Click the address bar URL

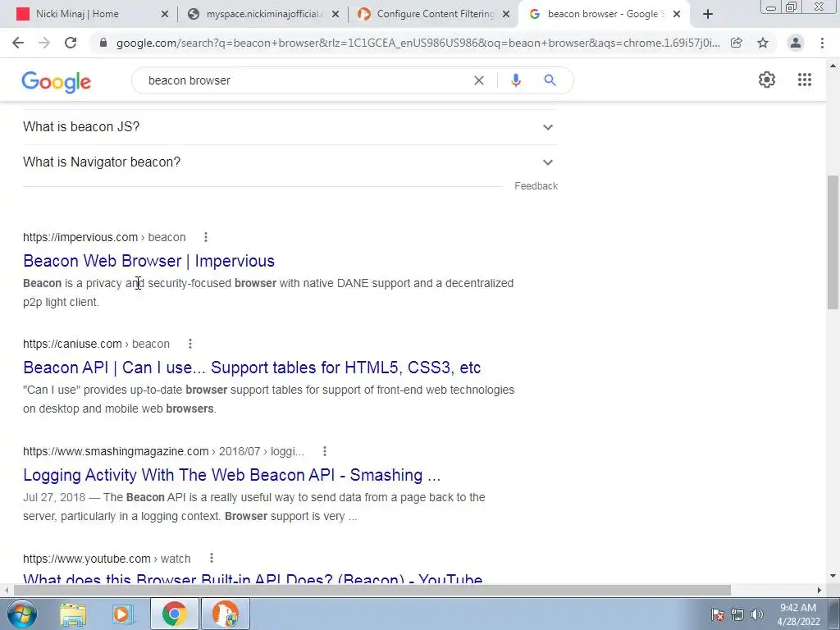pos(418,43)
